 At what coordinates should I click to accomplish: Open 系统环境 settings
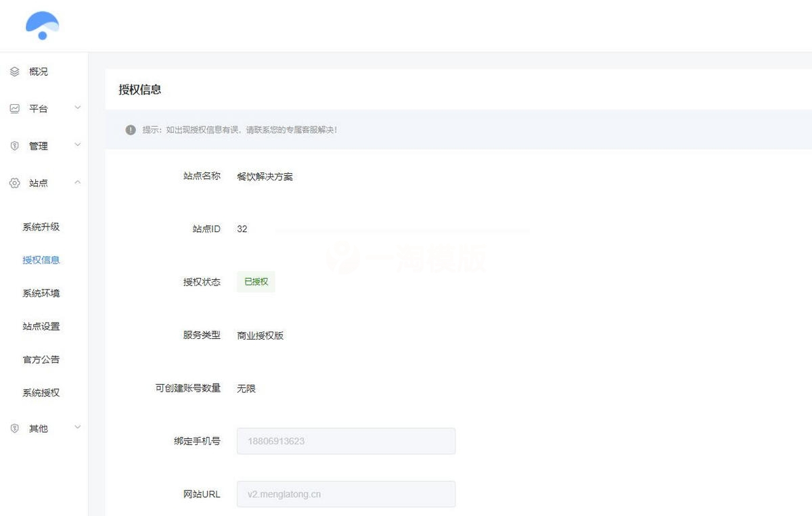click(40, 293)
